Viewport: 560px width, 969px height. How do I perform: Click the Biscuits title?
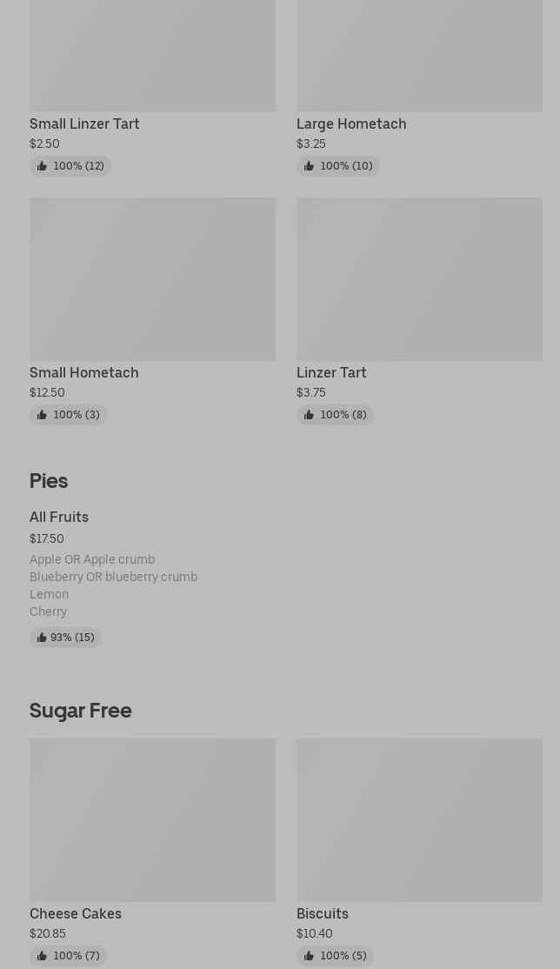(x=323, y=914)
